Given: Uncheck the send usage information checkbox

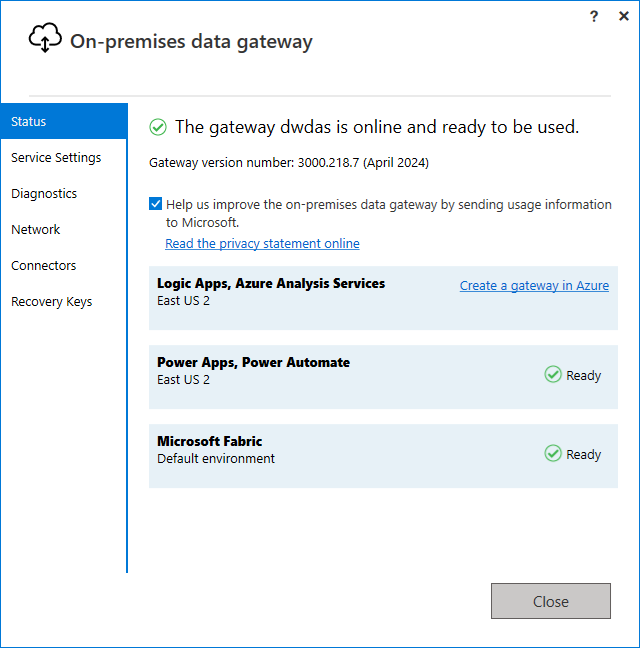Looking at the screenshot, I should tap(155, 203).
